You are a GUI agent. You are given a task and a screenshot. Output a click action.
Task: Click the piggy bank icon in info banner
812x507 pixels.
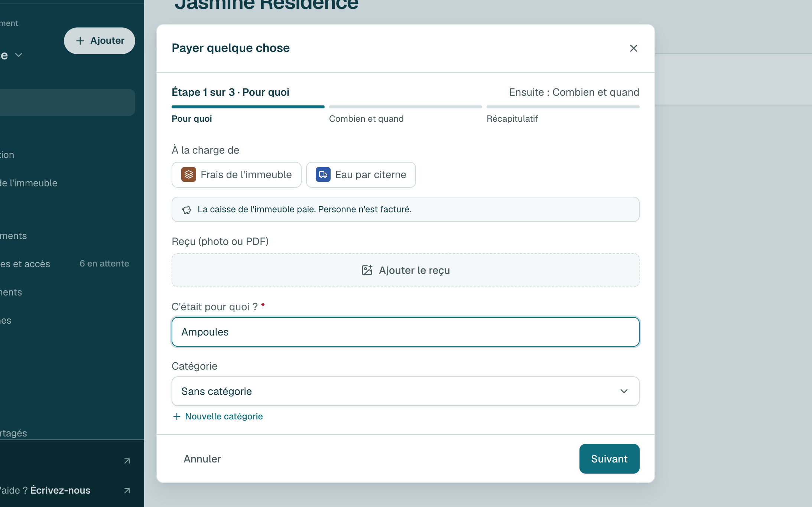[186, 210]
